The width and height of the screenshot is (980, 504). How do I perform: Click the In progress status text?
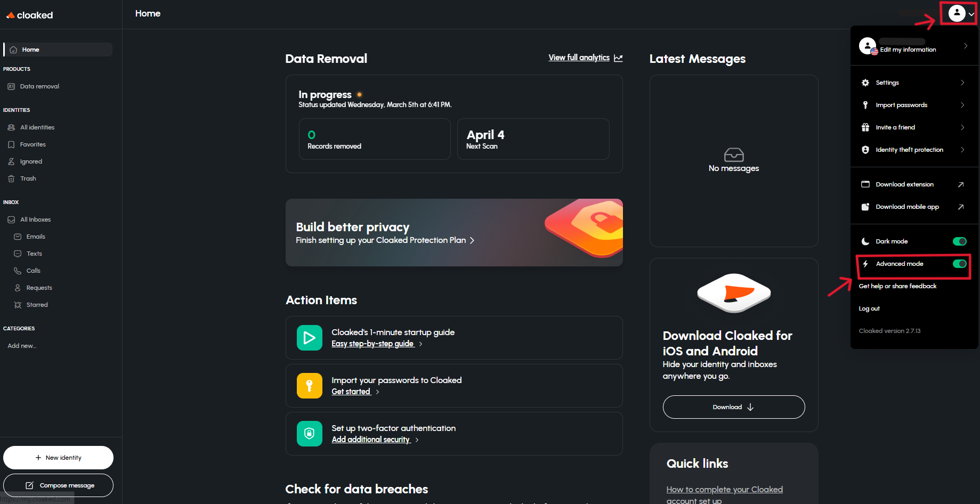click(325, 94)
